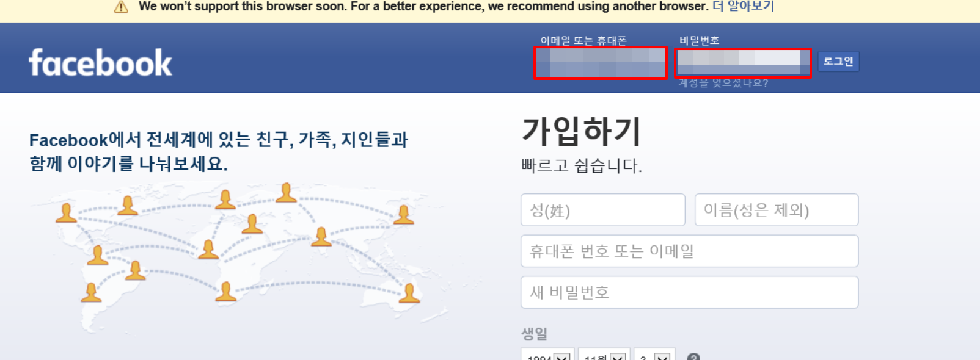Screen dimensions: 980x360
Task: Click the 빠르고 쉽습니다. text
Action: click(582, 166)
